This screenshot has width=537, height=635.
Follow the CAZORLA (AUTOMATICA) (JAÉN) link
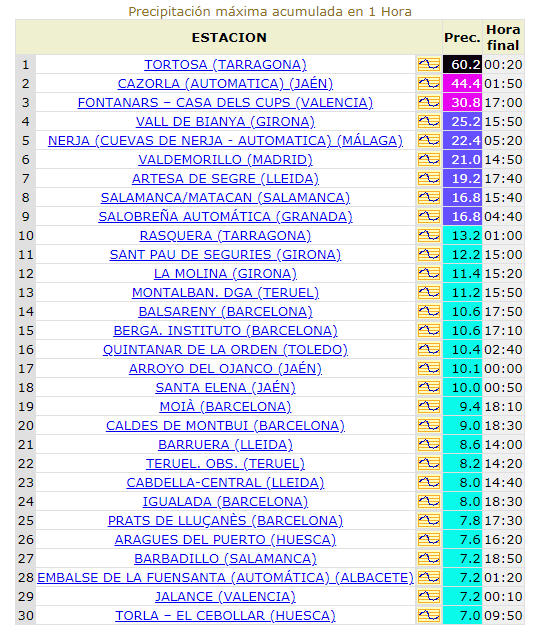pyautogui.click(x=225, y=84)
